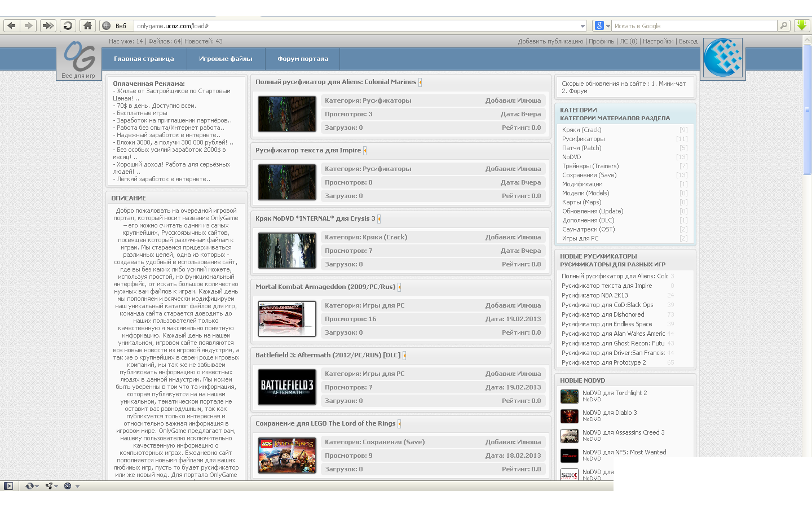Open Русификатор NBA 2K13 in the sidebar
The width and height of the screenshot is (812, 508).
pos(594,295)
